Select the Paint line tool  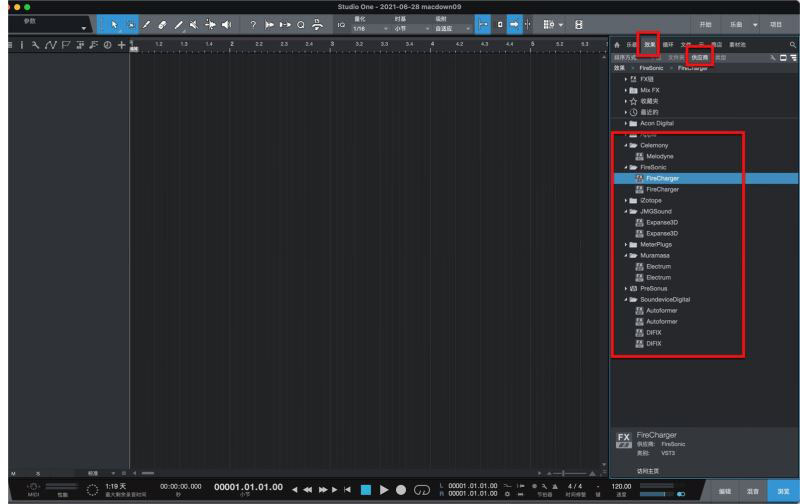pos(178,24)
